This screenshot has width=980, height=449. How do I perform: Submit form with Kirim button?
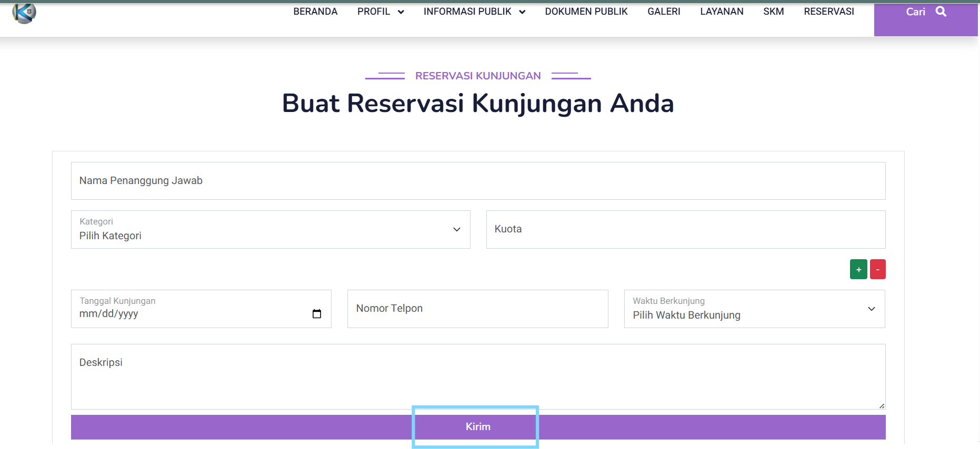[478, 427]
